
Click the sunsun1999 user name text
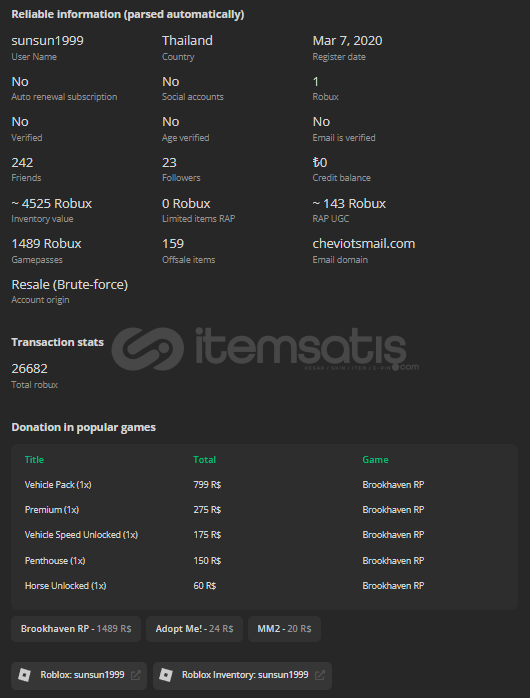click(48, 41)
